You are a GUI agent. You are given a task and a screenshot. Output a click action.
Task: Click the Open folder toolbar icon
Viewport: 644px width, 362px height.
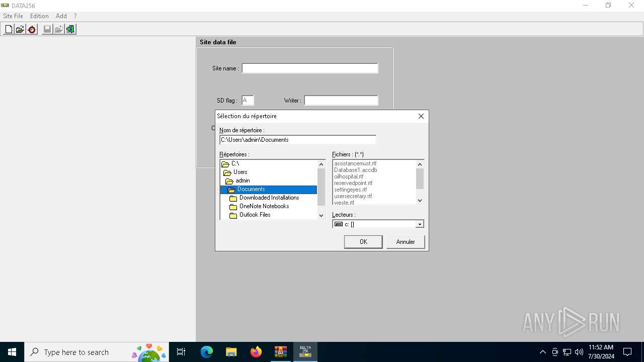[x=20, y=29]
